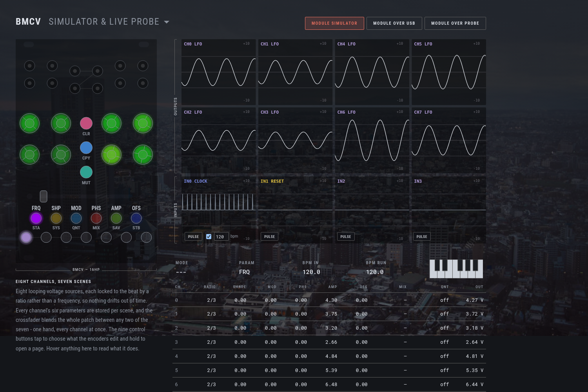The height and width of the screenshot is (392, 588).
Task: Click the PULSE button under IN1 RESET
Action: click(269, 236)
